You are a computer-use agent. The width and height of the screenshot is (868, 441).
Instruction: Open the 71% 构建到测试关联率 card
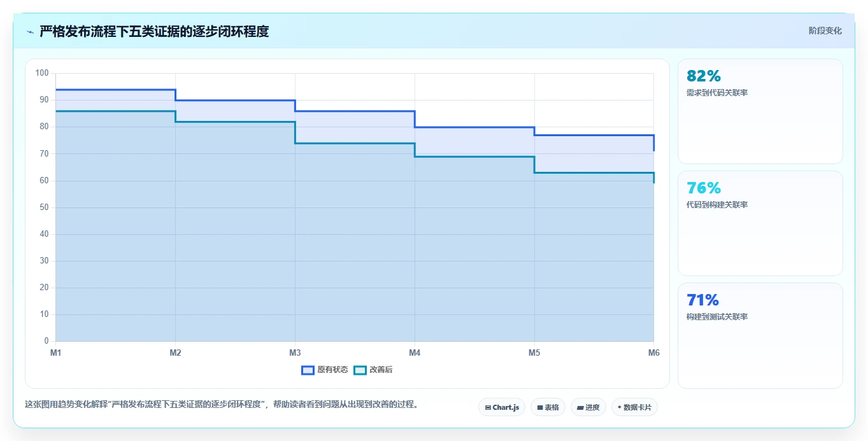pos(760,335)
